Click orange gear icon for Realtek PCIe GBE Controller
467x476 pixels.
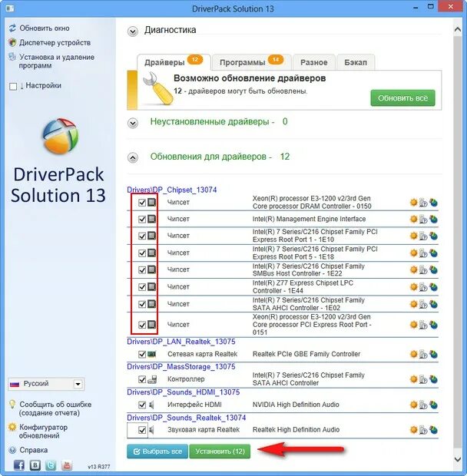(413, 354)
